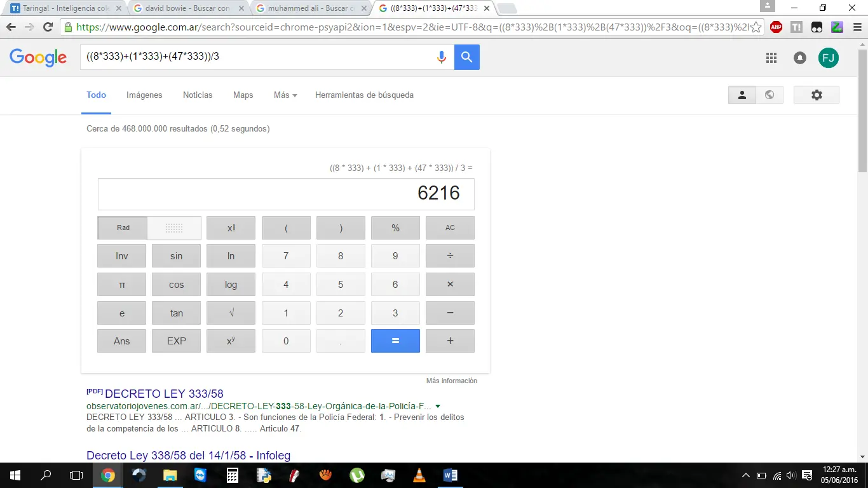Screen dimensions: 868x488
Task: Toggle Rad angle mode
Action: [x=123, y=228]
